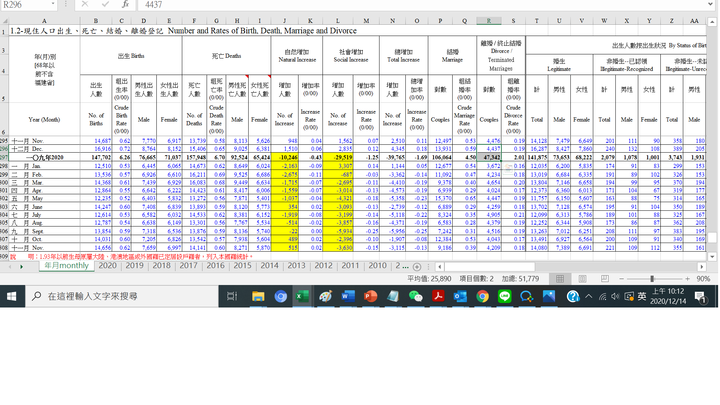Screen dimensions: 720x405
Task: Open Word from the taskbar
Action: [x=348, y=297]
